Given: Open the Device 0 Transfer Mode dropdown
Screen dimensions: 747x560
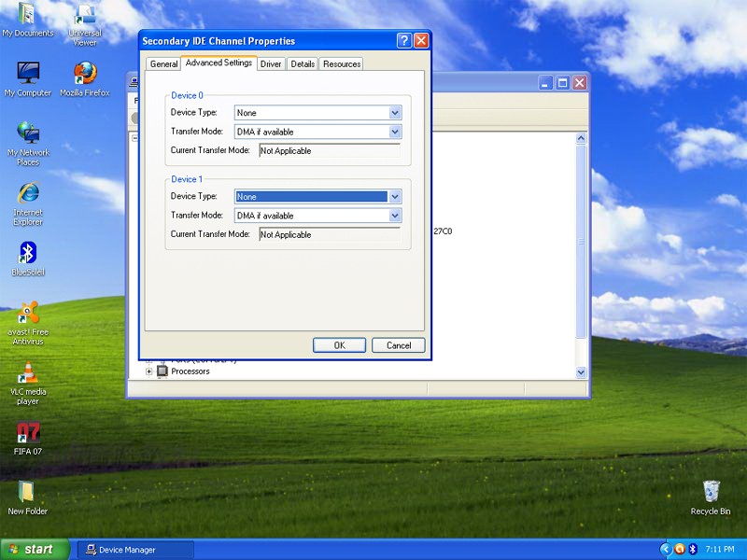Looking at the screenshot, I should coord(395,132).
